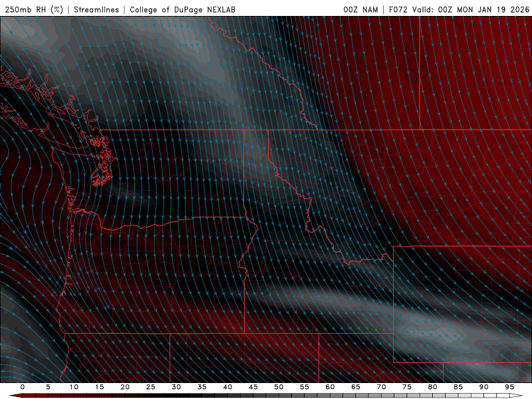The width and height of the screenshot is (532, 399).
Task: Click the '10' value on the color scale
Action: click(x=74, y=387)
